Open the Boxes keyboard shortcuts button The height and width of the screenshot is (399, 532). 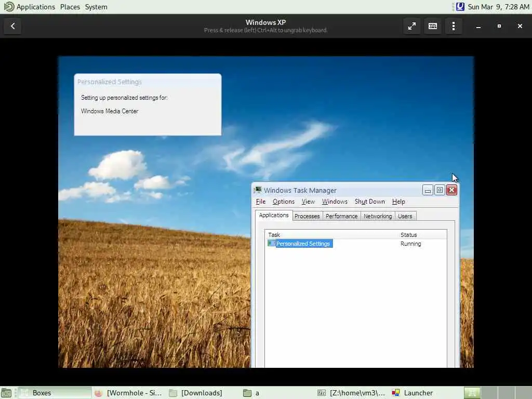tap(433, 26)
